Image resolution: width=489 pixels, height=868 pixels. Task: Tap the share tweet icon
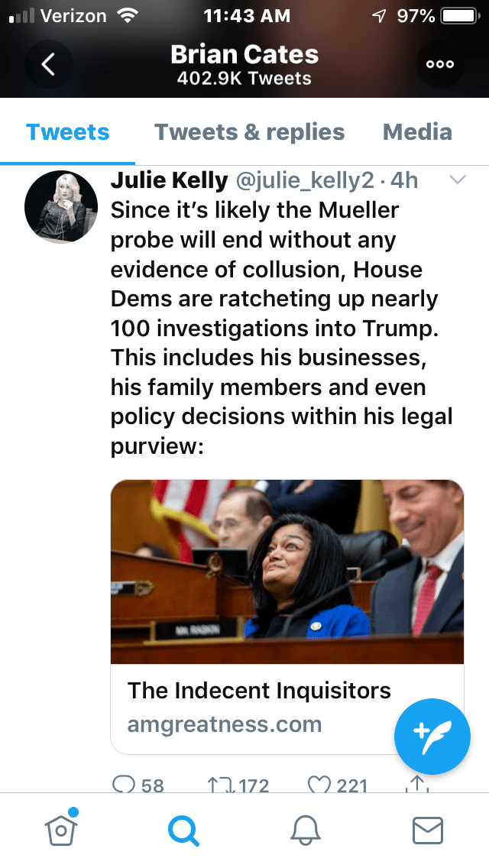[x=416, y=783]
